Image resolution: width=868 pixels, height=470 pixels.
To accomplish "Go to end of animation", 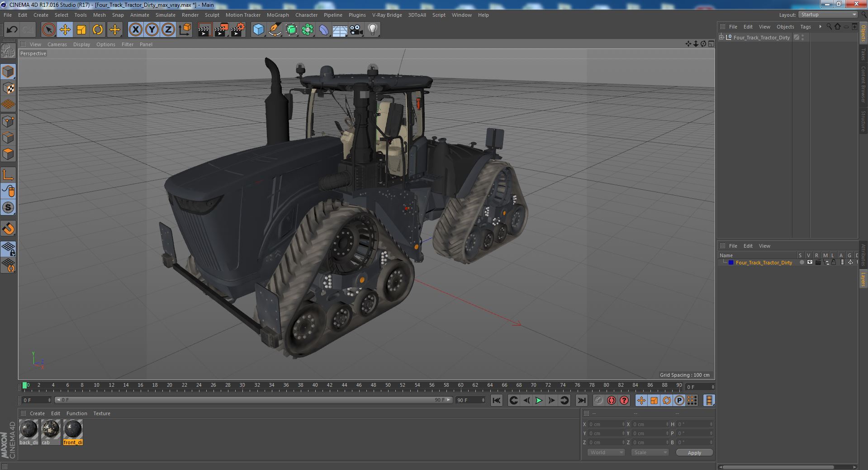I will 582,400.
